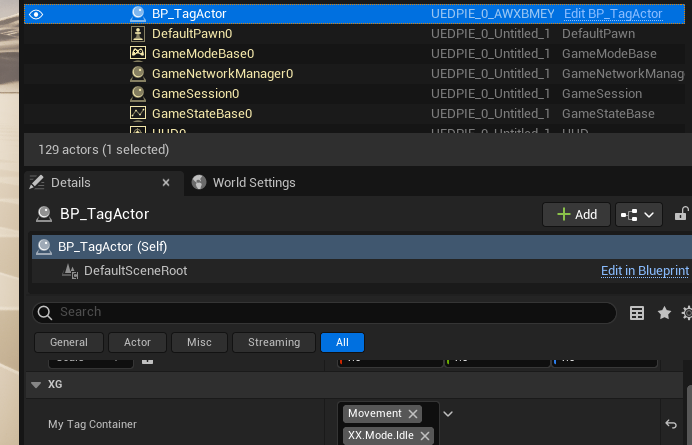The image size is (692, 445).
Task: Select DefaultSceneRoot component
Action: (x=135, y=271)
